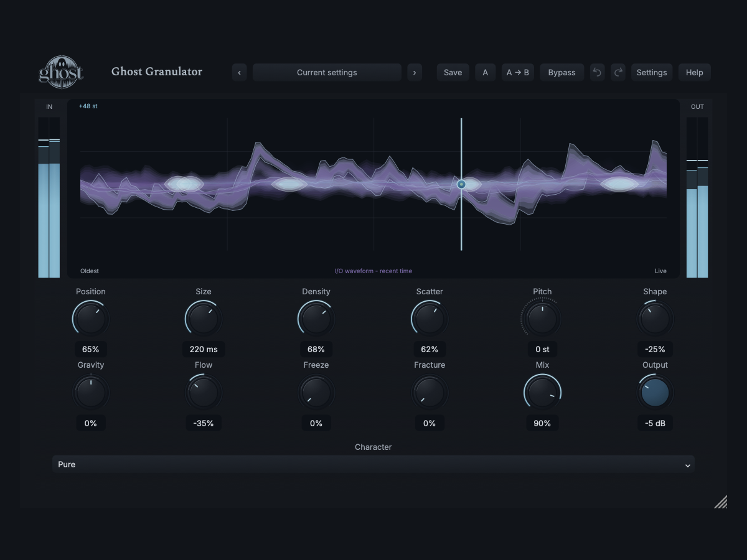
Task: Click the Gravity value field 0%
Action: point(91,423)
